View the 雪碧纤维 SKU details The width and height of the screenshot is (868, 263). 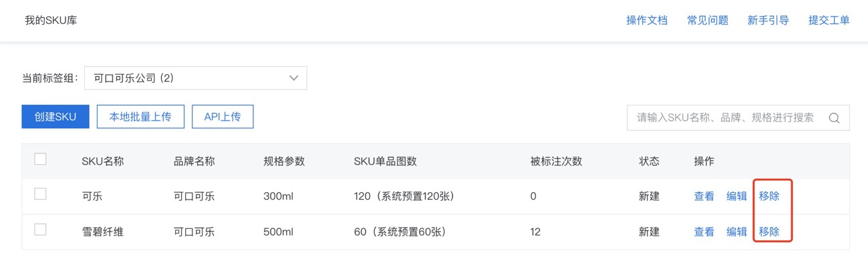coord(704,232)
